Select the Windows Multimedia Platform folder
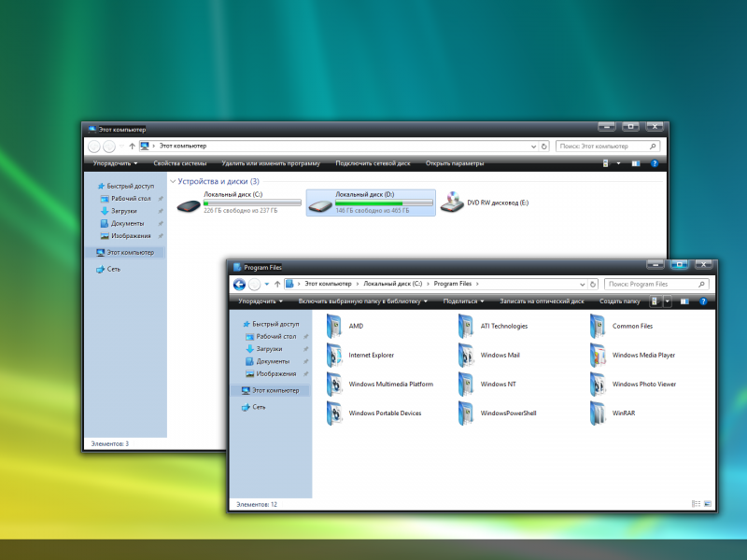 tap(380, 385)
